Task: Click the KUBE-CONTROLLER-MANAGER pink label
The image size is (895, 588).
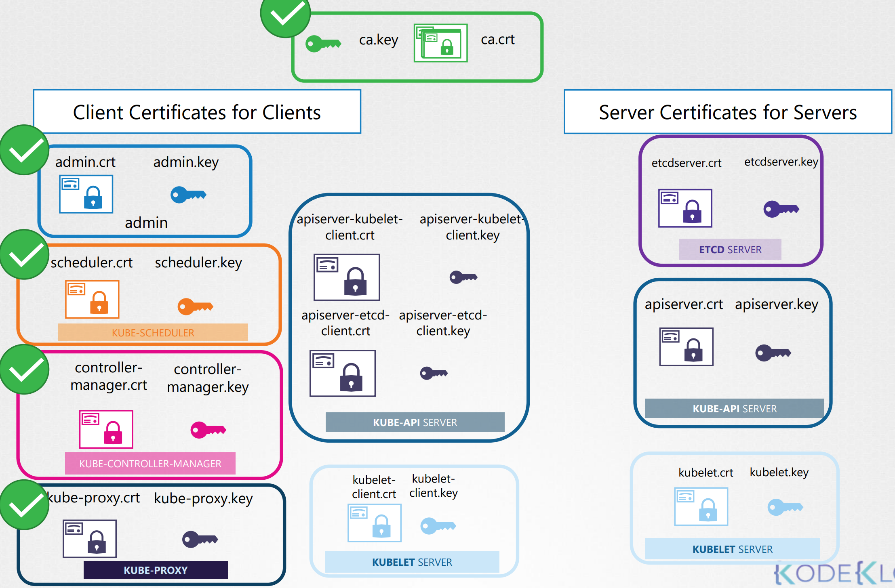Action: pos(150,464)
